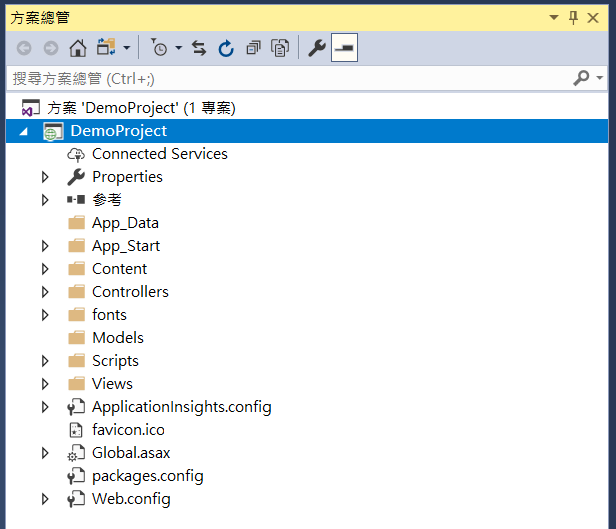Click in the search Solution Explorer box
The width and height of the screenshot is (616, 529).
point(280,78)
